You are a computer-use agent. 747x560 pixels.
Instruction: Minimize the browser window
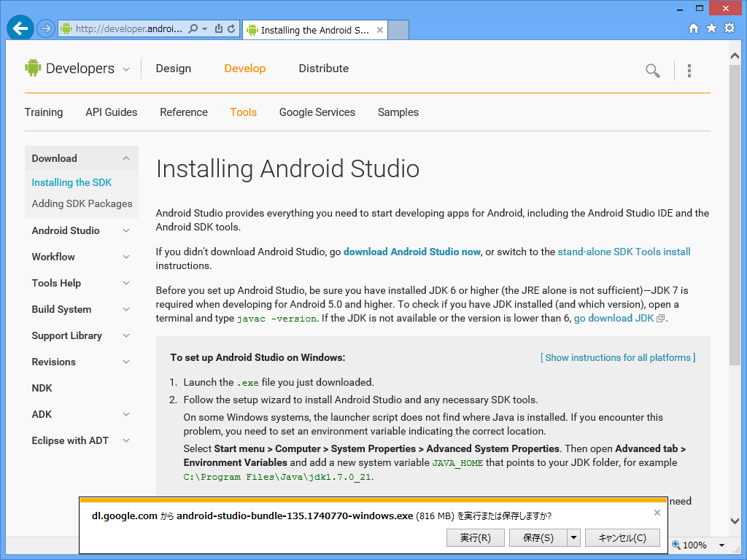[x=680, y=9]
